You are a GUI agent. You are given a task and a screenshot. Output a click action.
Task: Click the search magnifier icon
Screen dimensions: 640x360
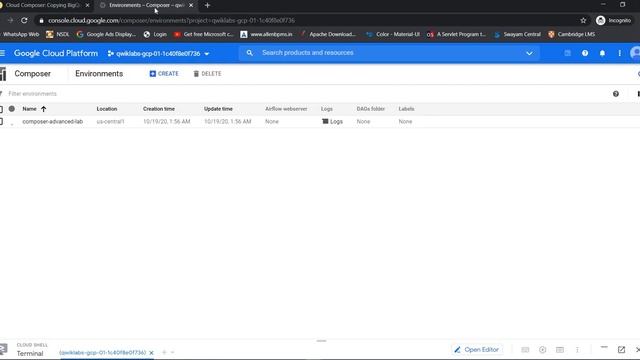click(249, 53)
